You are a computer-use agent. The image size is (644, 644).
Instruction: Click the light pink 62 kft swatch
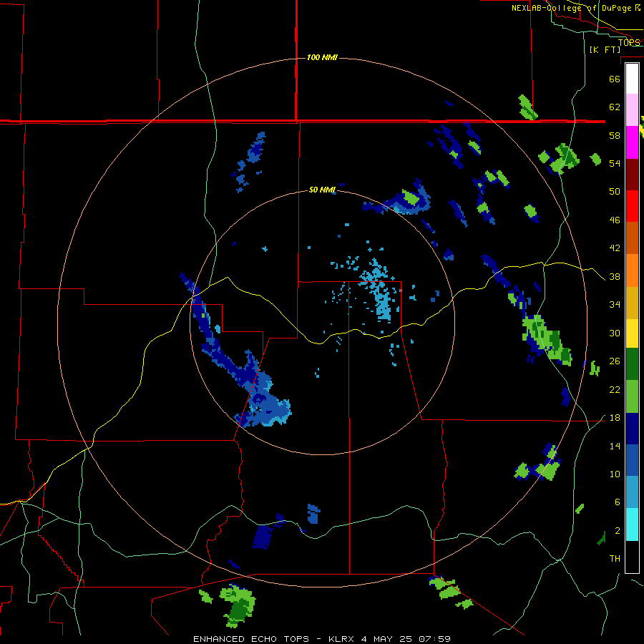point(632,109)
